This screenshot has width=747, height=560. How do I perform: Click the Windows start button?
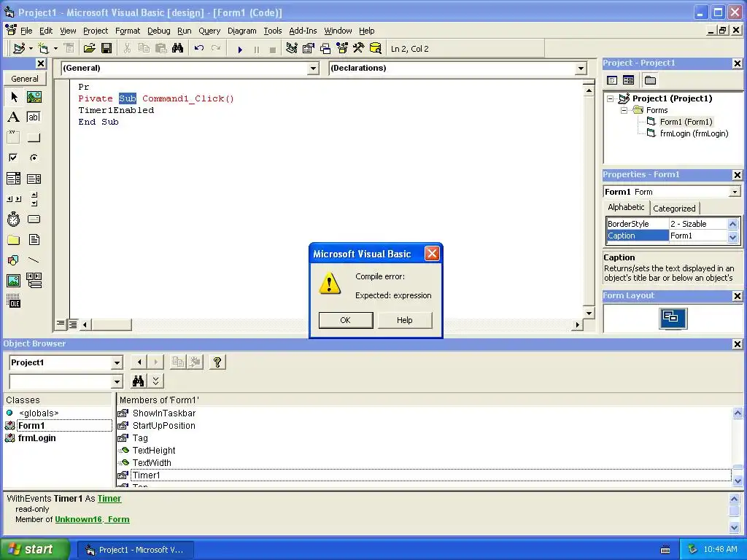[x=35, y=549]
